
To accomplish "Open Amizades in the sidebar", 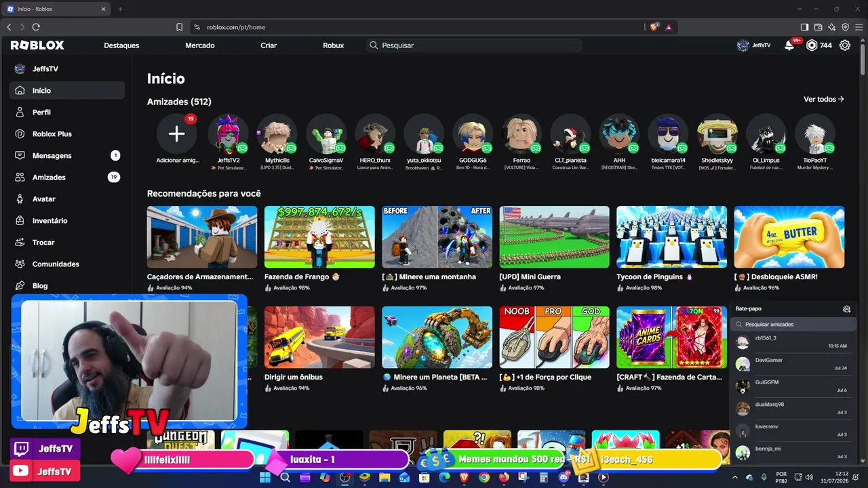I will 66,177.
